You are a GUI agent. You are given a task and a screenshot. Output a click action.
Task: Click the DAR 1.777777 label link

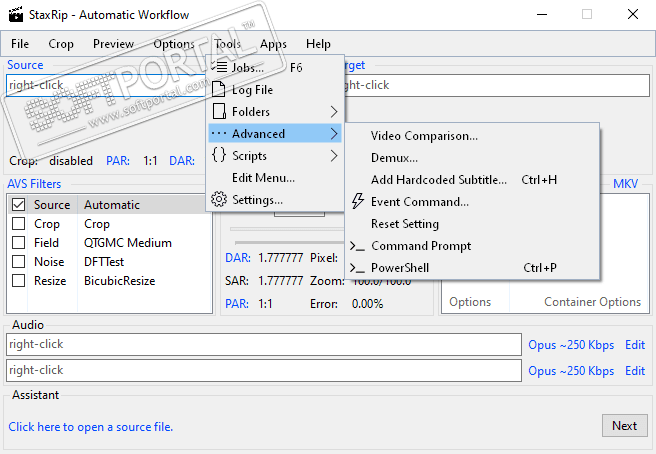[x=238, y=258]
